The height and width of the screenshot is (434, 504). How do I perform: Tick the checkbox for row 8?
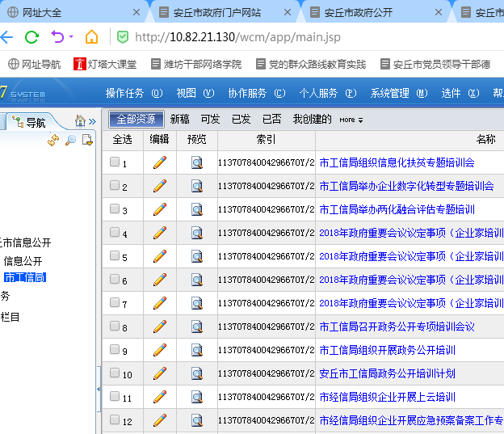pos(115,326)
